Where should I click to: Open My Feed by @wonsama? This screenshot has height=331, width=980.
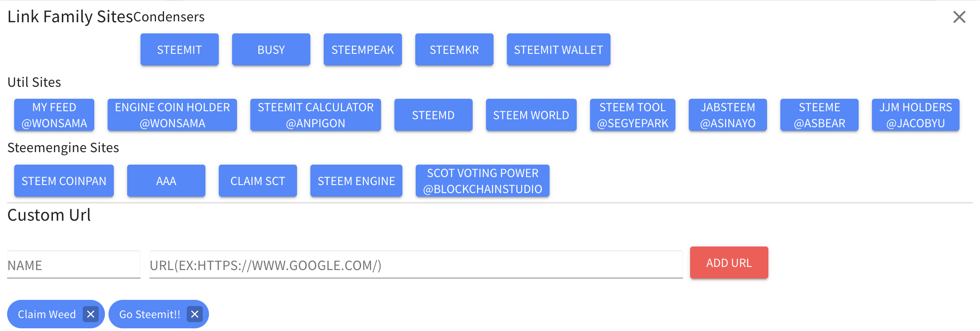point(54,115)
